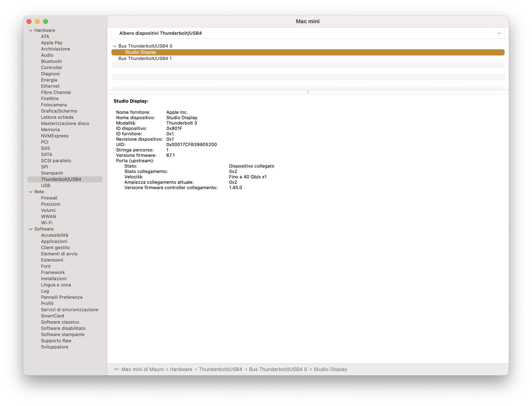This screenshot has height=406, width=532.
Task: Click Hardware in the path bar
Action: pos(181,369)
